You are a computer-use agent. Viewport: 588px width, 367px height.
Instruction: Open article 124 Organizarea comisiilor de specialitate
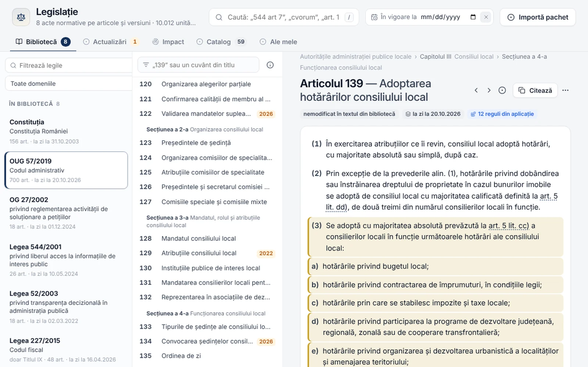tap(207, 158)
